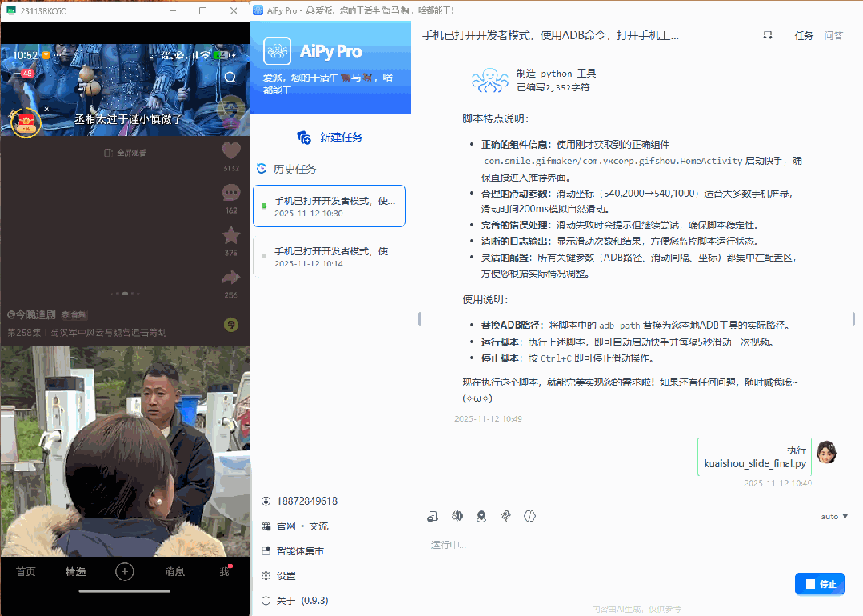Toggle the favorite star on the video
This screenshot has width=863, height=616.
click(x=231, y=234)
